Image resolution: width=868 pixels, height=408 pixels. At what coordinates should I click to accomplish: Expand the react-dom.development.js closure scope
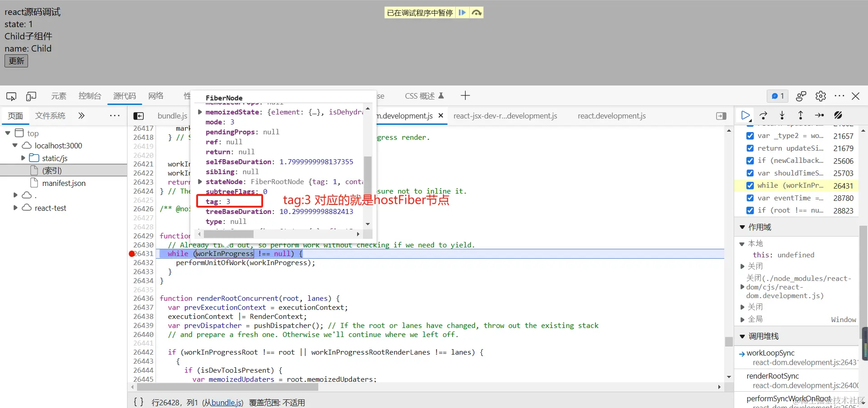[x=742, y=287]
